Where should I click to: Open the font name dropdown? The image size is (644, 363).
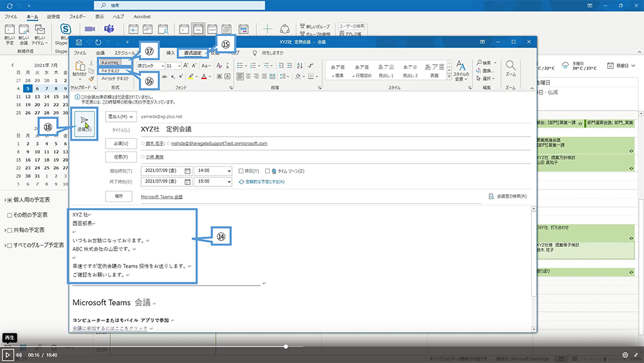163,66
